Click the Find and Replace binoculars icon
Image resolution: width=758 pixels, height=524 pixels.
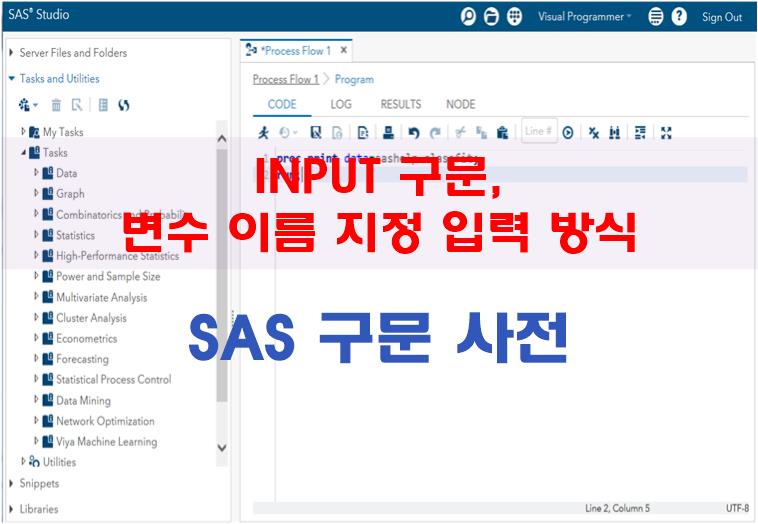point(614,132)
